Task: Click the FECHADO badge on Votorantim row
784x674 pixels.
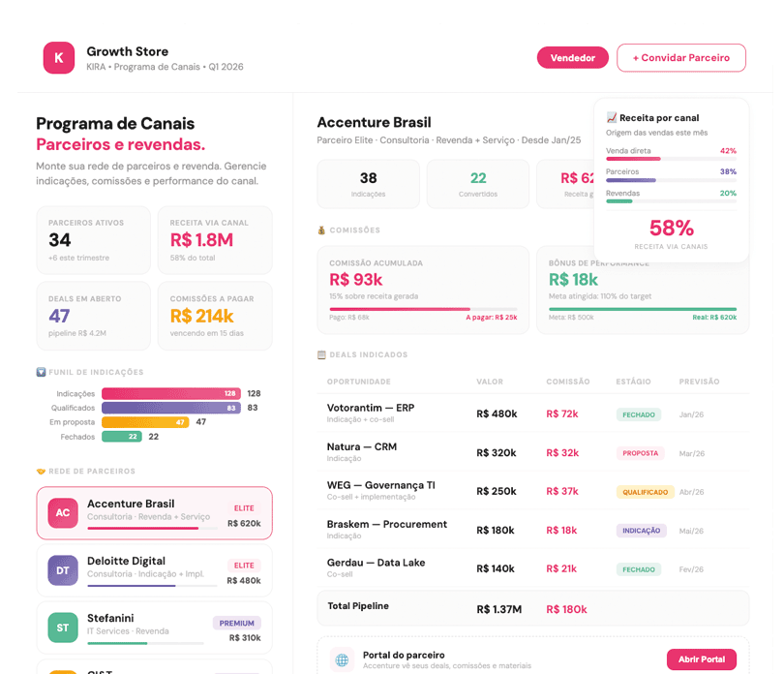Action: [639, 414]
